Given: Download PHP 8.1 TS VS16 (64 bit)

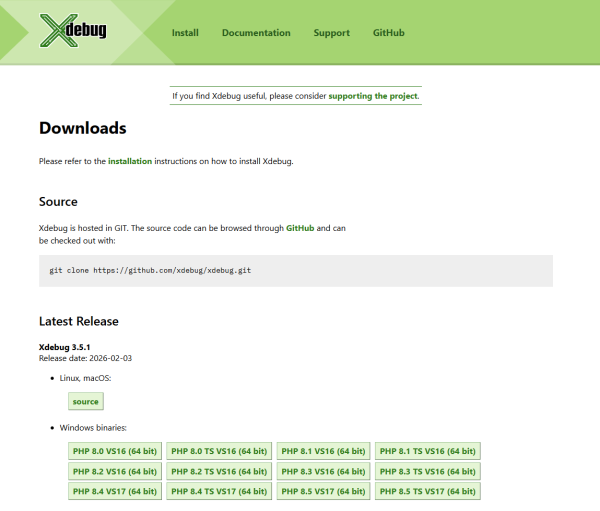Looking at the screenshot, I should point(428,451).
